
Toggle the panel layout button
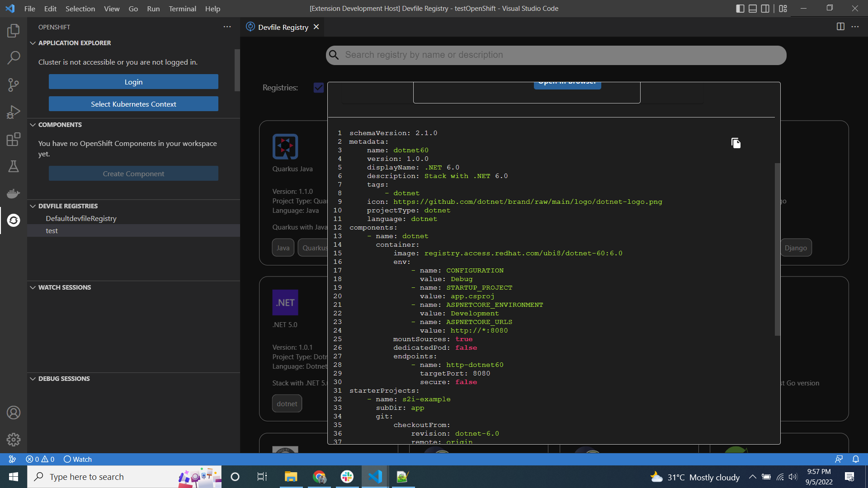tap(753, 9)
